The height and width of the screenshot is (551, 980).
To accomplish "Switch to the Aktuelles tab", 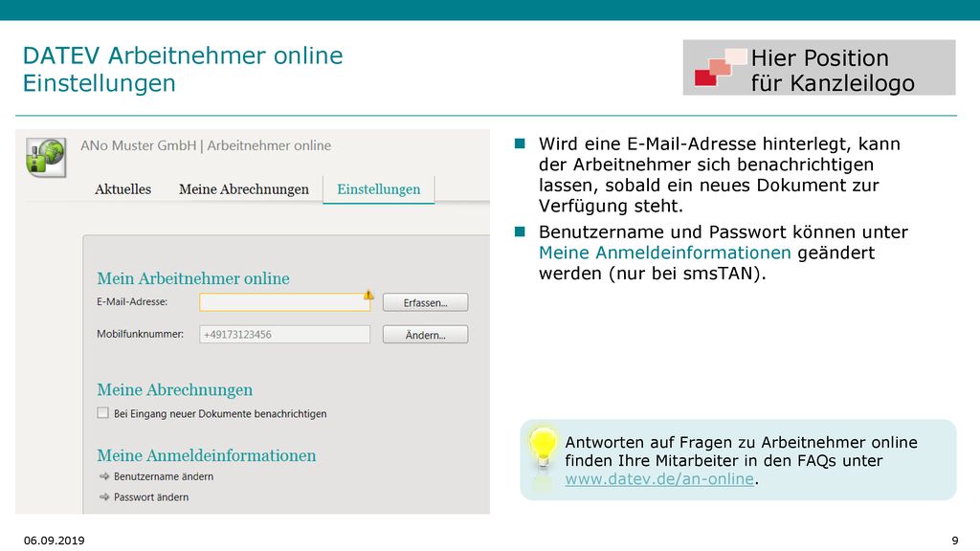I will click(122, 189).
